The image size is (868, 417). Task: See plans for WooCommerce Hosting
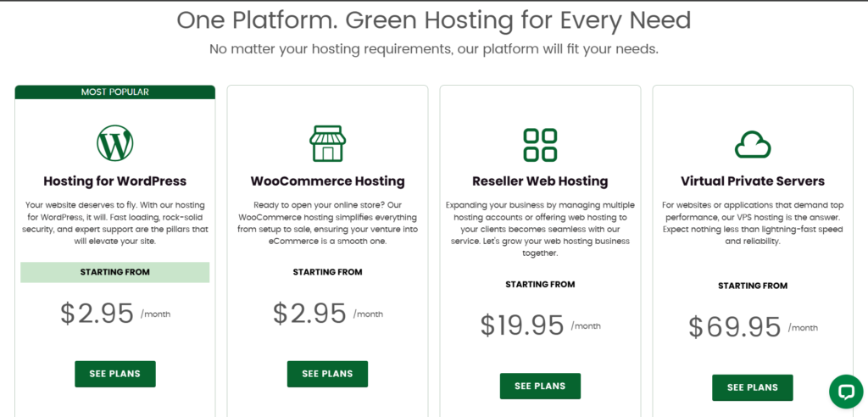(327, 373)
